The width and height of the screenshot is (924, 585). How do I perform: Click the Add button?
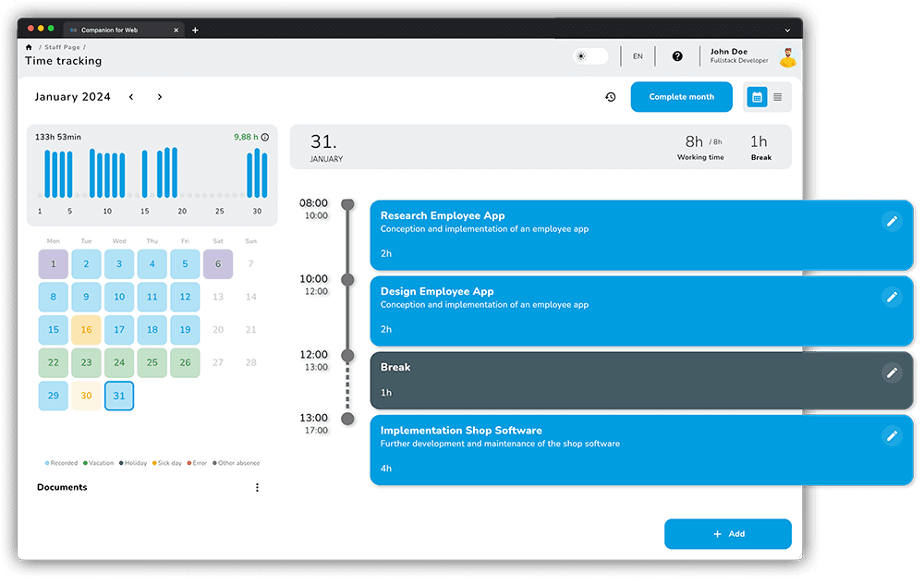[x=728, y=534]
